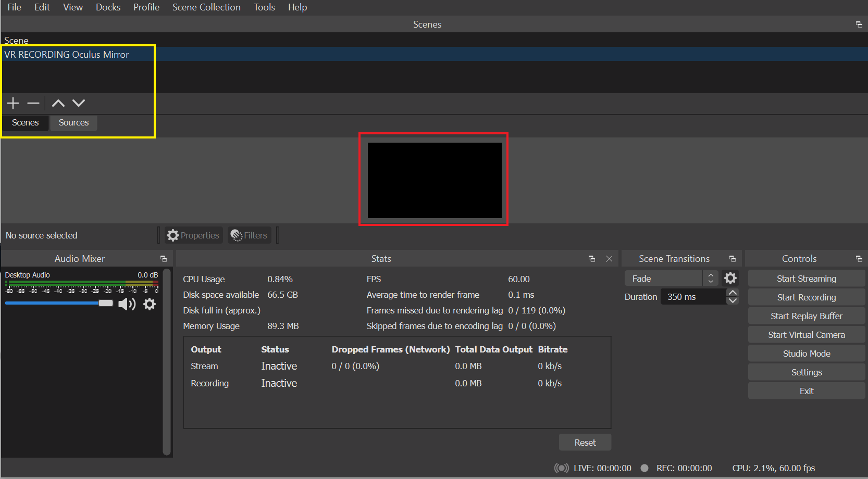The width and height of the screenshot is (868, 479).
Task: Switch to the Sources tab
Action: 73,122
